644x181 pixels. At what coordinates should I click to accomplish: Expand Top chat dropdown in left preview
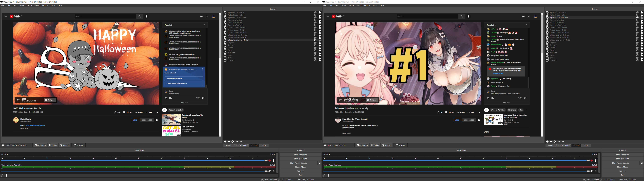[169, 25]
